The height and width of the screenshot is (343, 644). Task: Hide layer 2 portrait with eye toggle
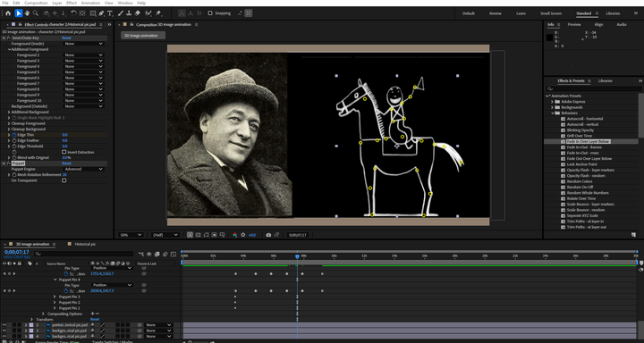(4, 325)
